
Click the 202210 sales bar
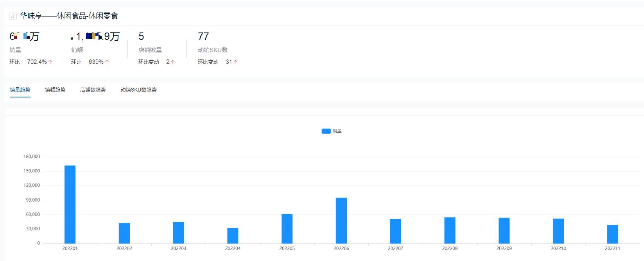click(x=558, y=231)
